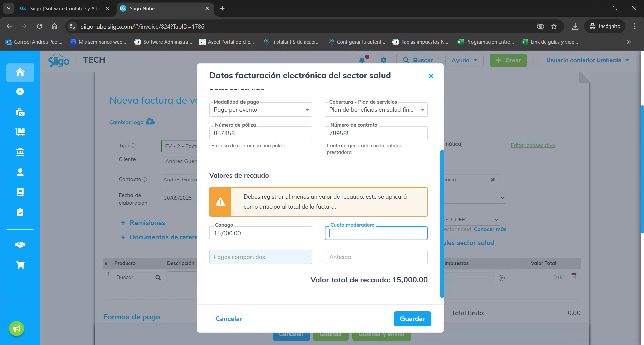Click Editar consecutivo link
The width and height of the screenshot is (644, 345).
[533, 145]
